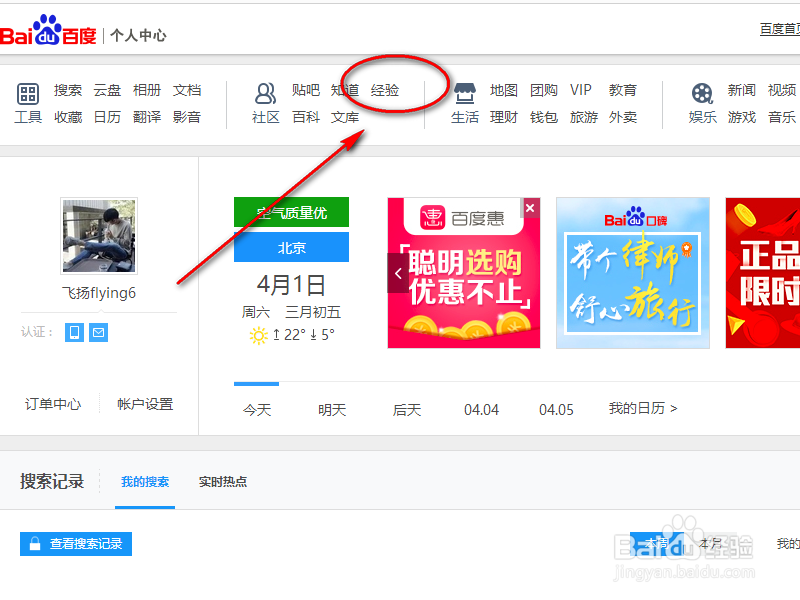Open 教育 education link
The width and height of the screenshot is (800, 600).
(623, 90)
